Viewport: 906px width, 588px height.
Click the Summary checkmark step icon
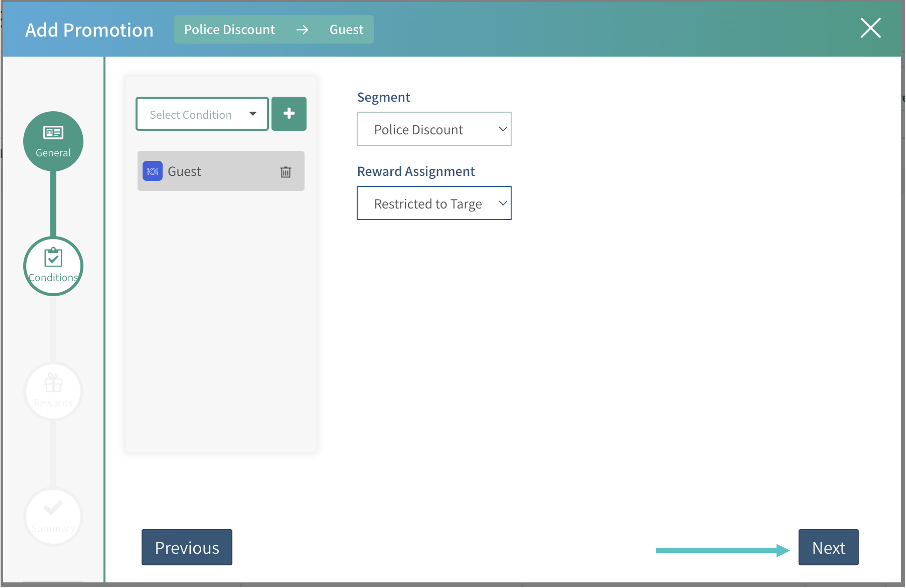(x=53, y=508)
